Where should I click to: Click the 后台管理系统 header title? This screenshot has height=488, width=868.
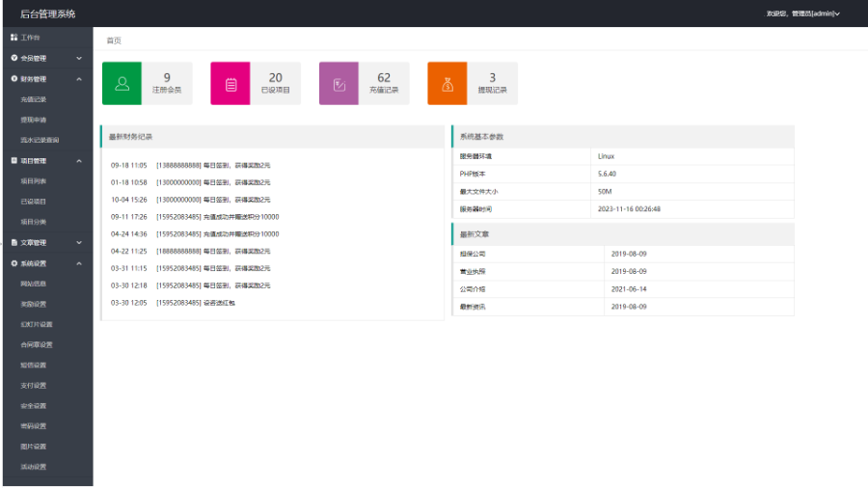[x=47, y=14]
